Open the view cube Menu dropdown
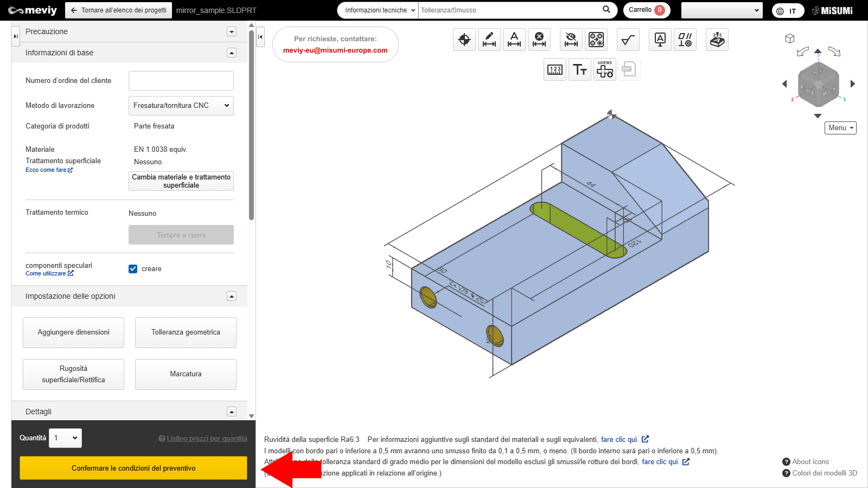868x488 pixels. pyautogui.click(x=840, y=128)
